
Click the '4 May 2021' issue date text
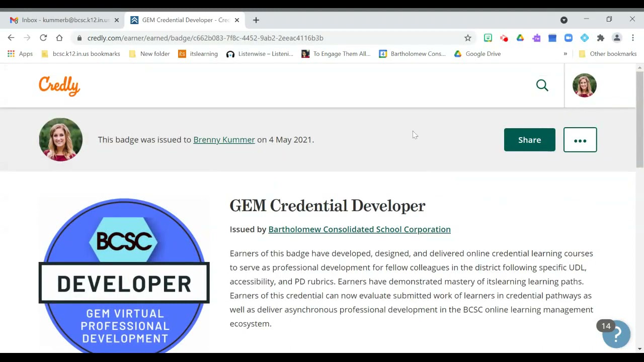(290, 140)
